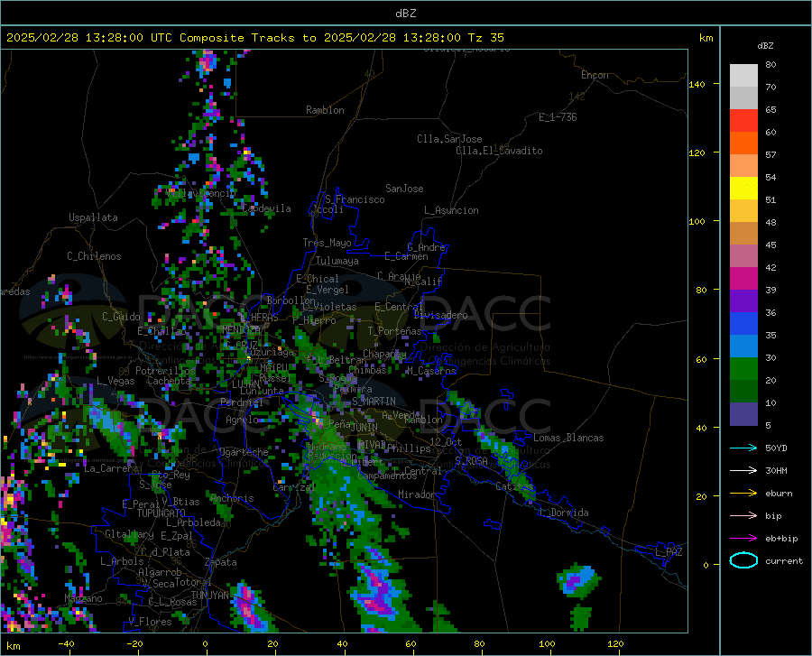The height and width of the screenshot is (656, 812).
Task: Click the 'Divisadero' place label
Action: click(x=440, y=315)
